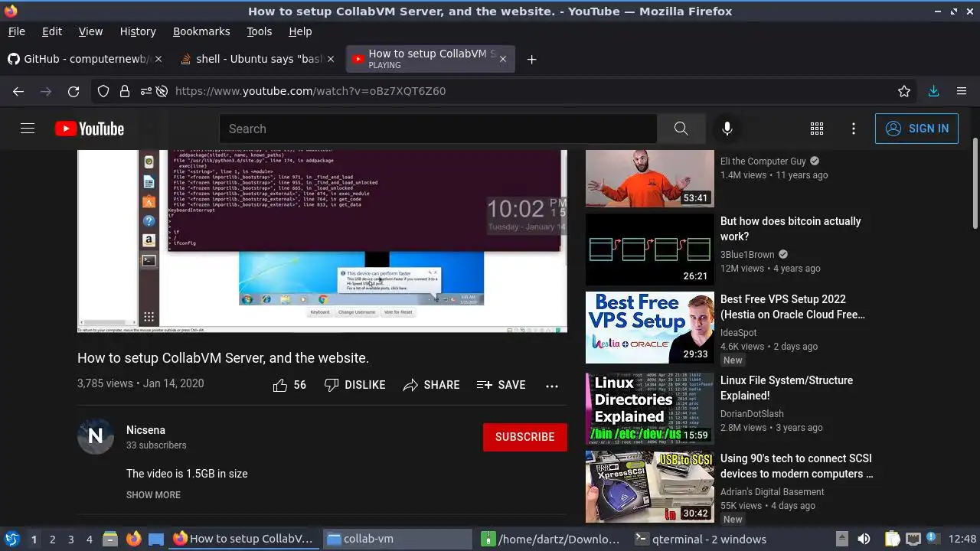The image size is (980, 551).
Task: Open 'Linux File System/Structure Explained!' title
Action: coord(786,388)
